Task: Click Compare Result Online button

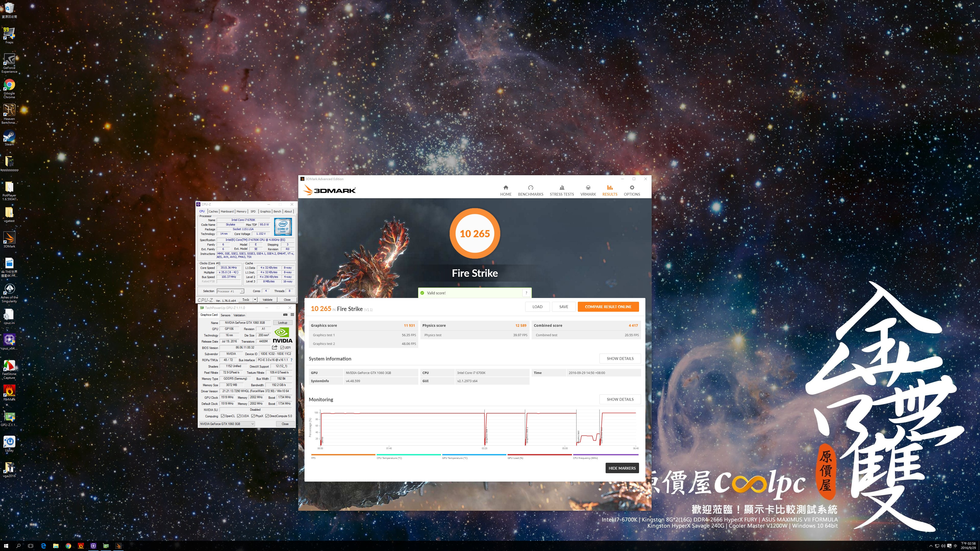Action: click(x=608, y=307)
